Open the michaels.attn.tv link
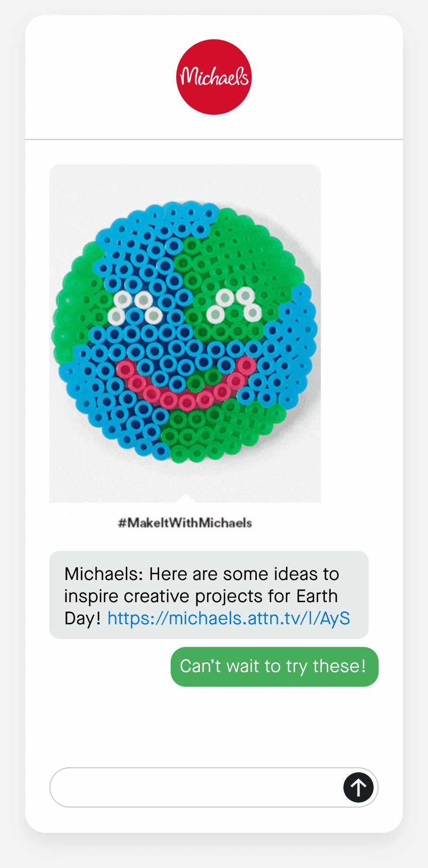This screenshot has width=428, height=868. tap(229, 618)
